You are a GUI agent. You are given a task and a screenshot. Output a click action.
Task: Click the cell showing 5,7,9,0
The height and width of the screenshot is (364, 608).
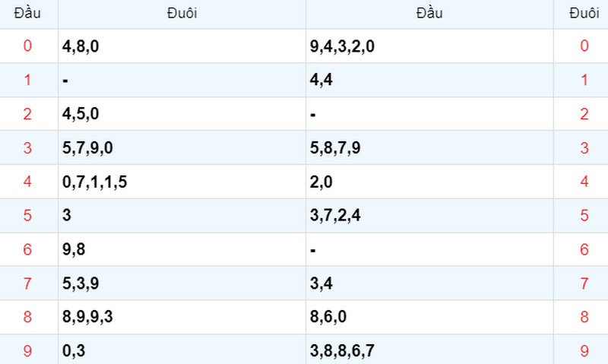(x=182, y=147)
